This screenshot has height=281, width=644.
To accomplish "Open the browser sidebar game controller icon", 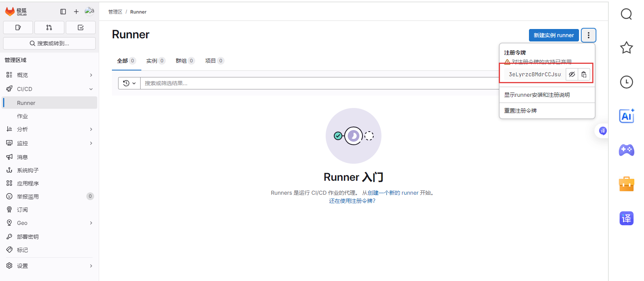I will (627, 150).
